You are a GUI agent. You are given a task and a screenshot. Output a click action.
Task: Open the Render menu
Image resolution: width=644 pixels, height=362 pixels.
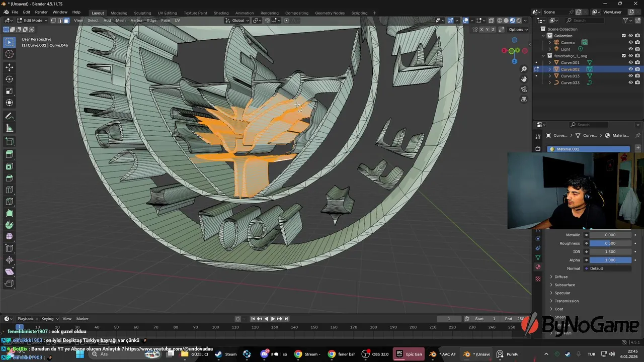point(41,12)
